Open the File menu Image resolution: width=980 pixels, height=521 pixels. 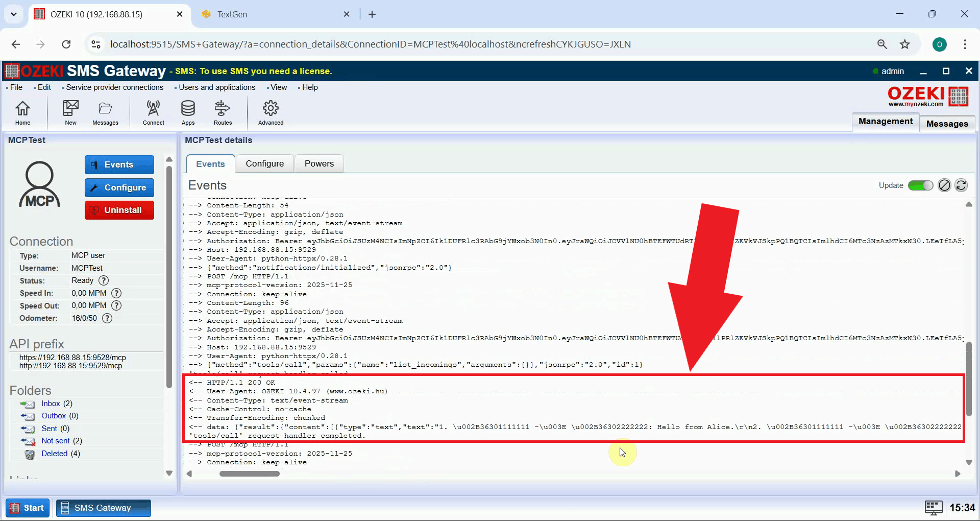coord(16,87)
